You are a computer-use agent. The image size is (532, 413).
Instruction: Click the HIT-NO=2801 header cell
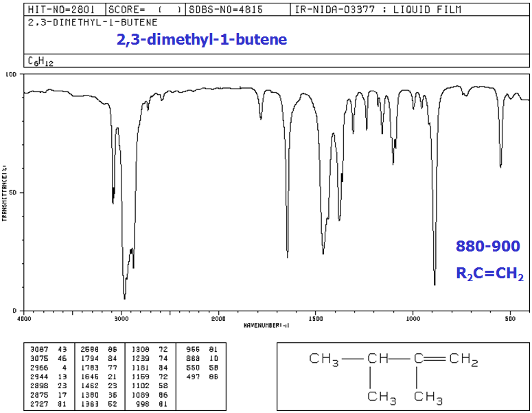(x=65, y=10)
